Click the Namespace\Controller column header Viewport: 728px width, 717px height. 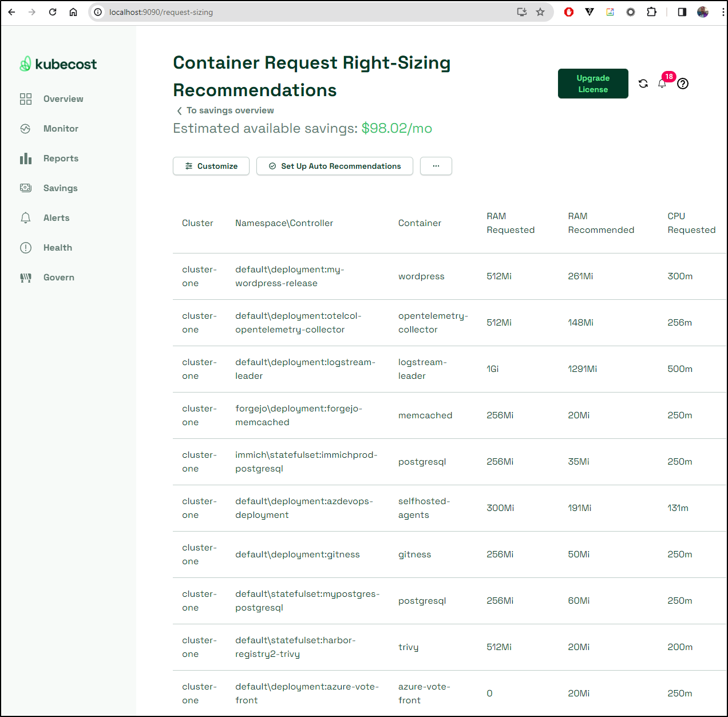coord(284,223)
